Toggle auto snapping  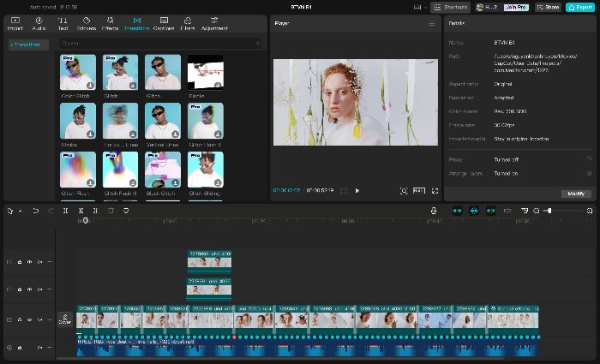pos(474,211)
